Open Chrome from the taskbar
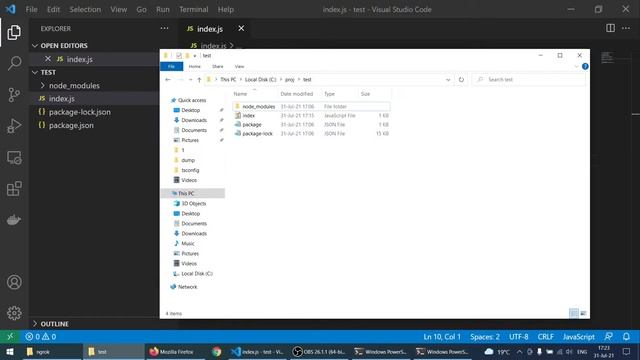640x360 pixels. [216, 352]
